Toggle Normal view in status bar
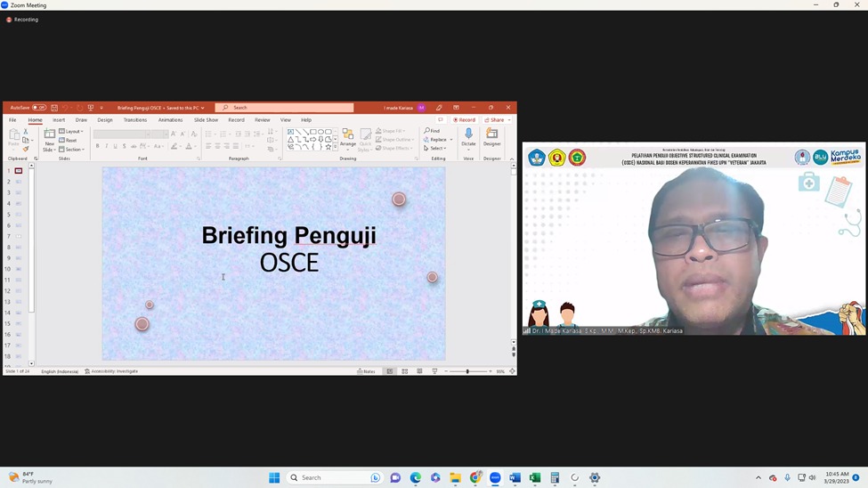This screenshot has height=488, width=868. point(390,371)
